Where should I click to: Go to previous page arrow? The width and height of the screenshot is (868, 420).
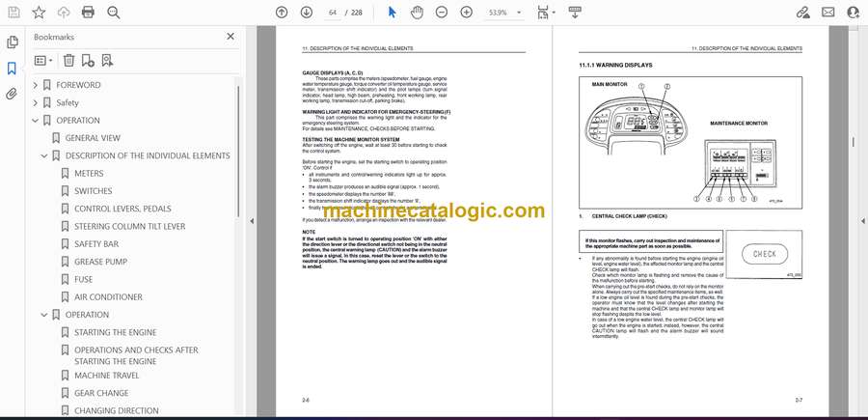282,13
